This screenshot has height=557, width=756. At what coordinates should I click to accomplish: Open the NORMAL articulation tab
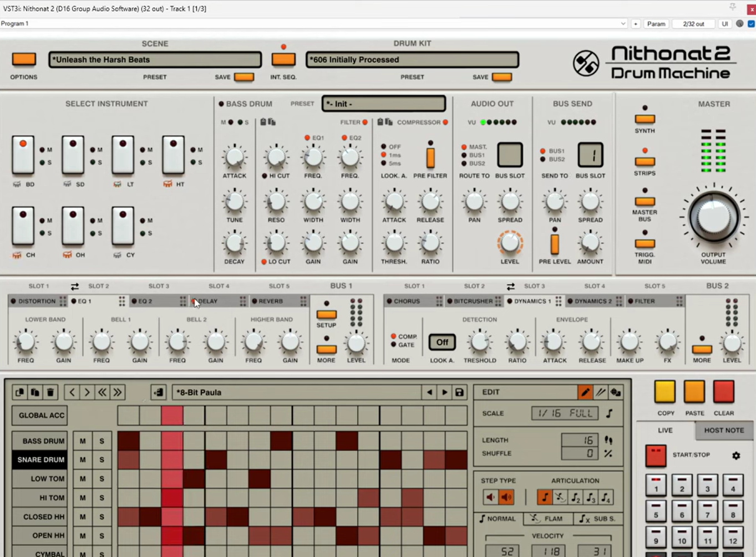click(x=498, y=519)
